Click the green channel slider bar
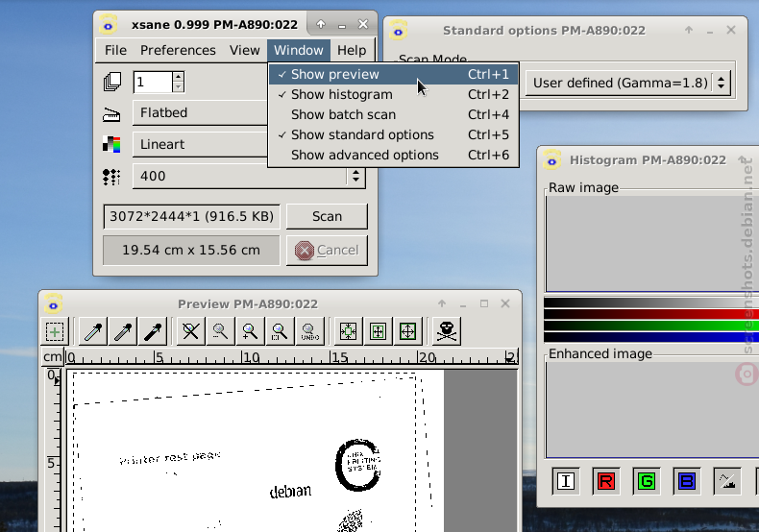 (x=651, y=326)
